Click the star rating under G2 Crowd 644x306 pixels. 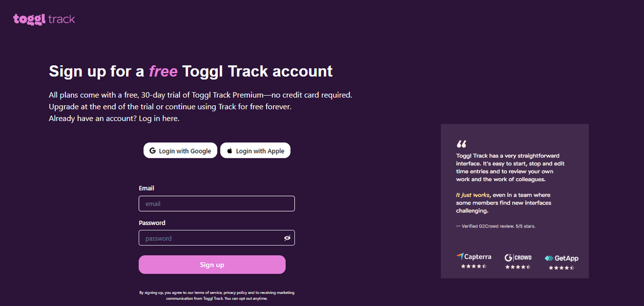518,267
